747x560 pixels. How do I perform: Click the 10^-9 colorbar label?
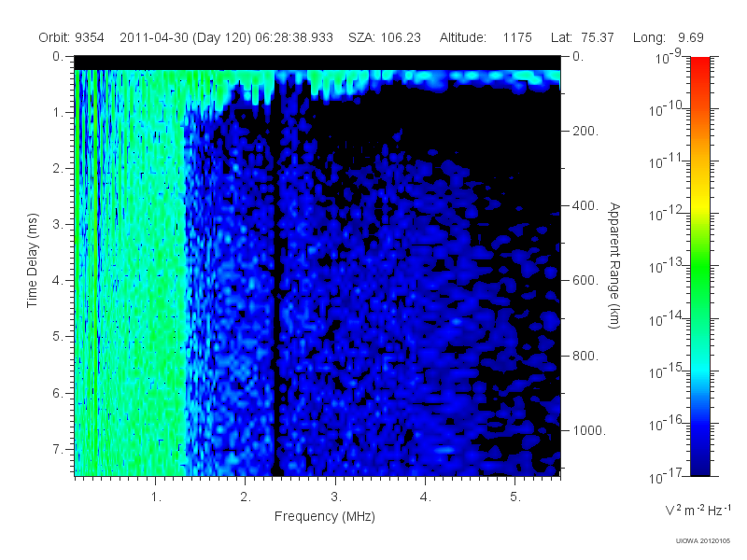[x=668, y=57]
